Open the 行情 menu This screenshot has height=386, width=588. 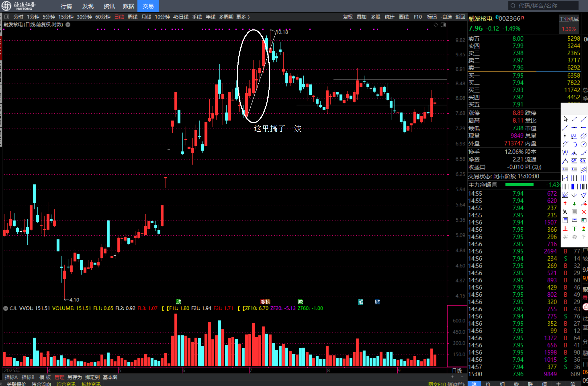point(66,6)
